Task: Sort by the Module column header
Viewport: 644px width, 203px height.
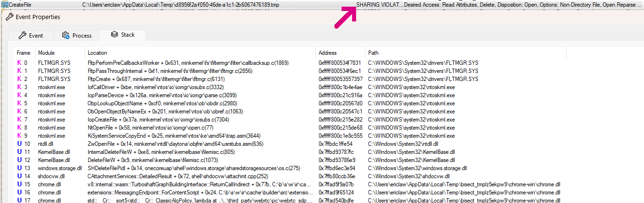Action: (46, 53)
